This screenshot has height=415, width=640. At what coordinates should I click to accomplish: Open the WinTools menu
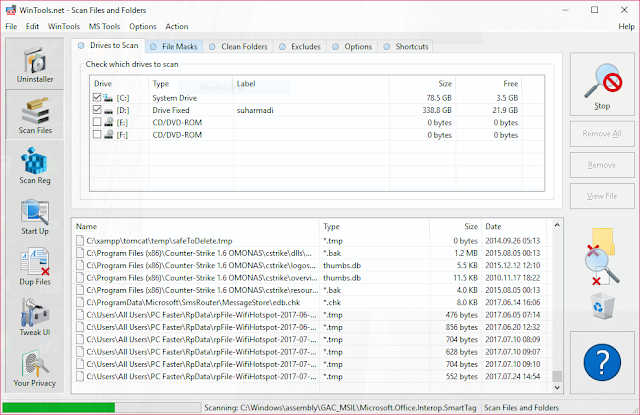pos(64,27)
